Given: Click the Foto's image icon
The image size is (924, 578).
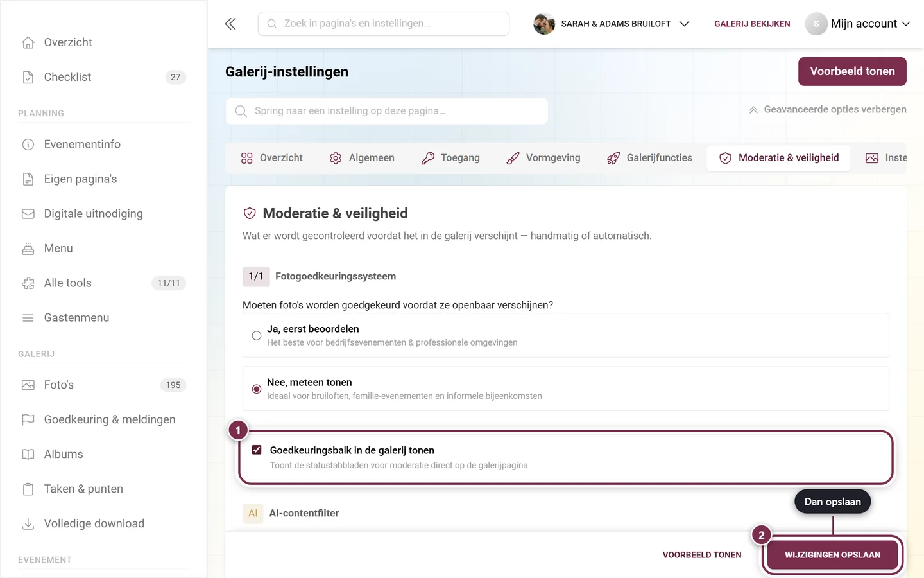Looking at the screenshot, I should (28, 385).
